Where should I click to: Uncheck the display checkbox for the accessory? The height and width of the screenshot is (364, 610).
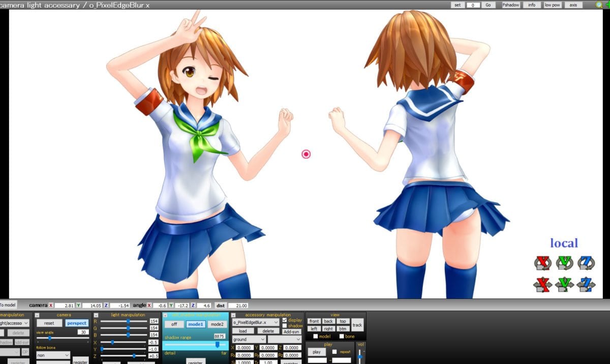[x=284, y=320]
